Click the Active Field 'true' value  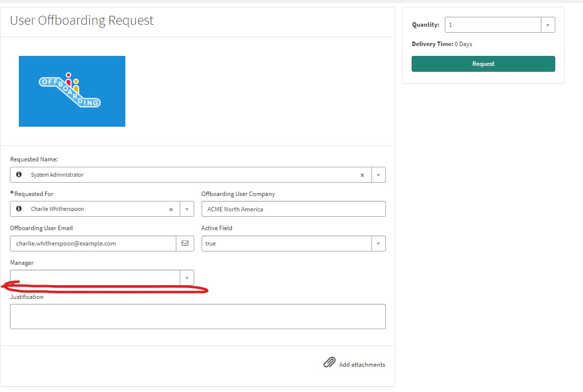[211, 244]
